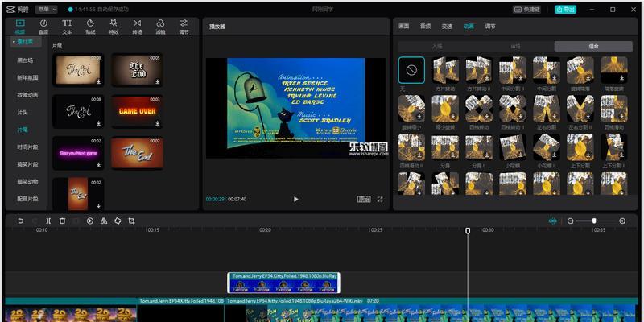Select the 配音片段 category

point(27,199)
